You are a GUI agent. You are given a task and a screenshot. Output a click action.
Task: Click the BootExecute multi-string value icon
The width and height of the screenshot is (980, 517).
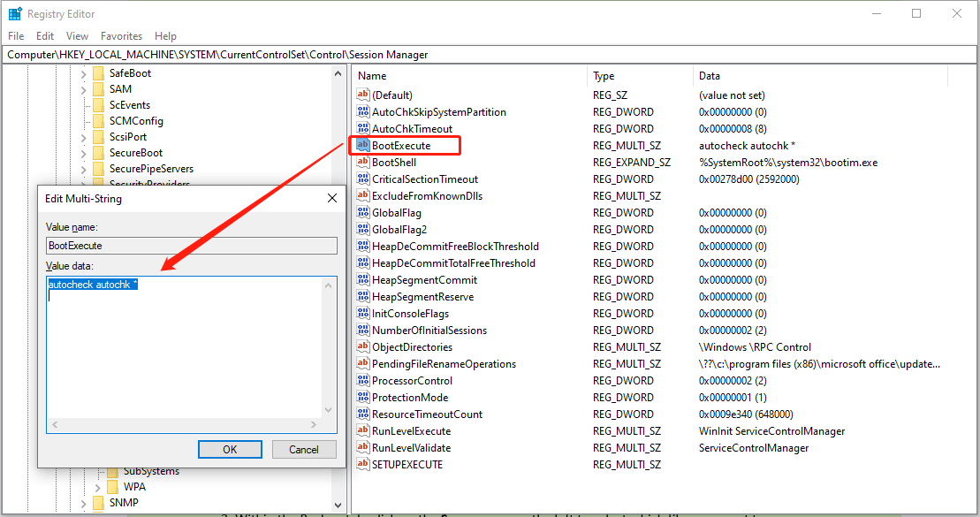pos(362,145)
